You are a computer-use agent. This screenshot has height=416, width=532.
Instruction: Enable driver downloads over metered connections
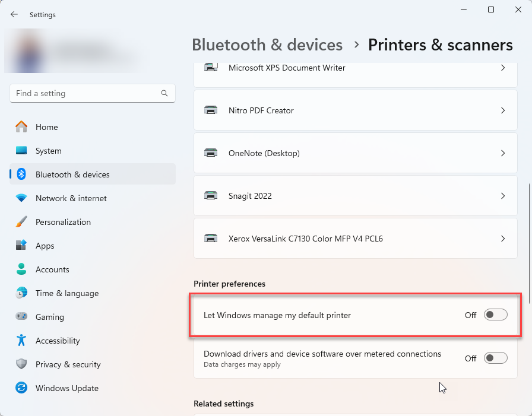(x=495, y=358)
